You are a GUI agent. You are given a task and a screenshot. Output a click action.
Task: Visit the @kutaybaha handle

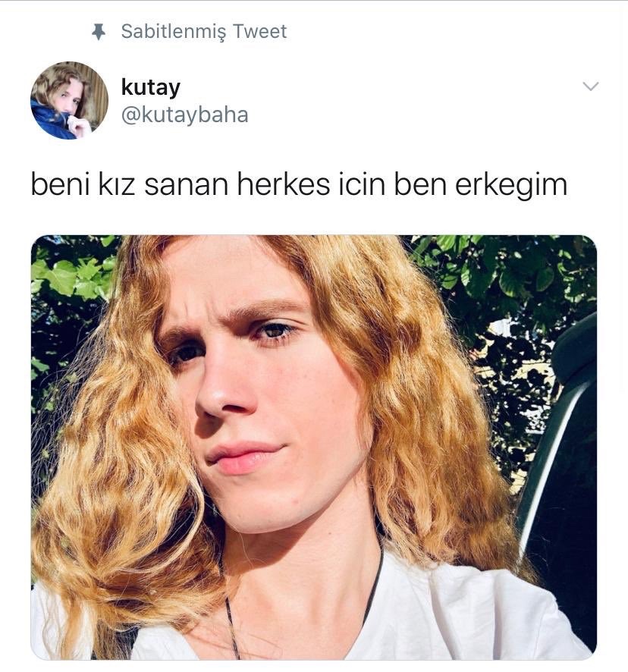[x=185, y=115]
